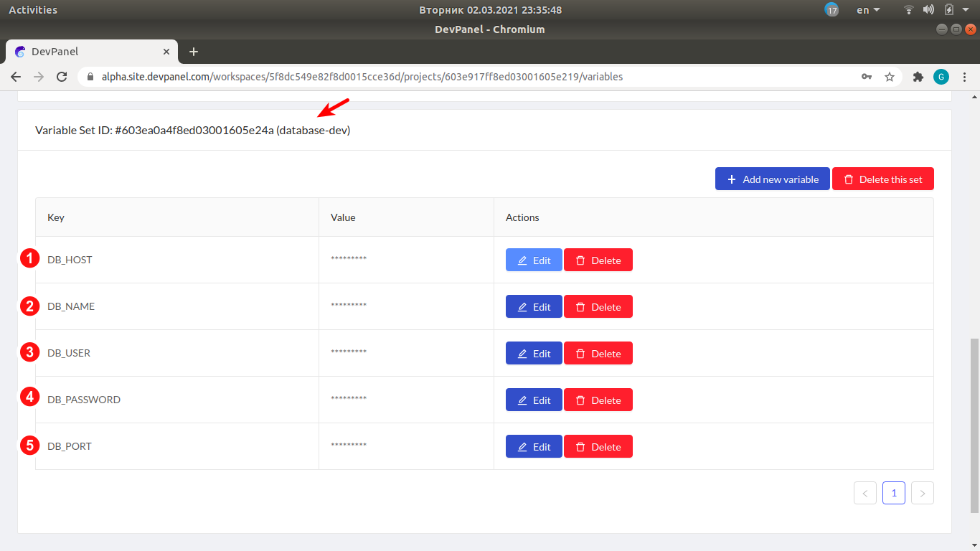This screenshot has height=551, width=980.
Task: Bookmark this page with the star icon
Action: click(890, 77)
